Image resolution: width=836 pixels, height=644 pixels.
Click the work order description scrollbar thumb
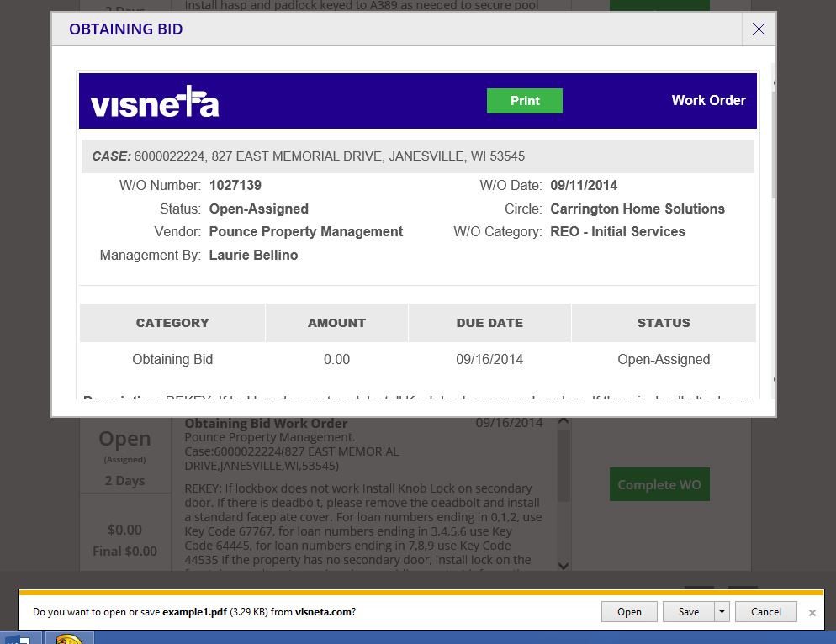click(x=564, y=466)
